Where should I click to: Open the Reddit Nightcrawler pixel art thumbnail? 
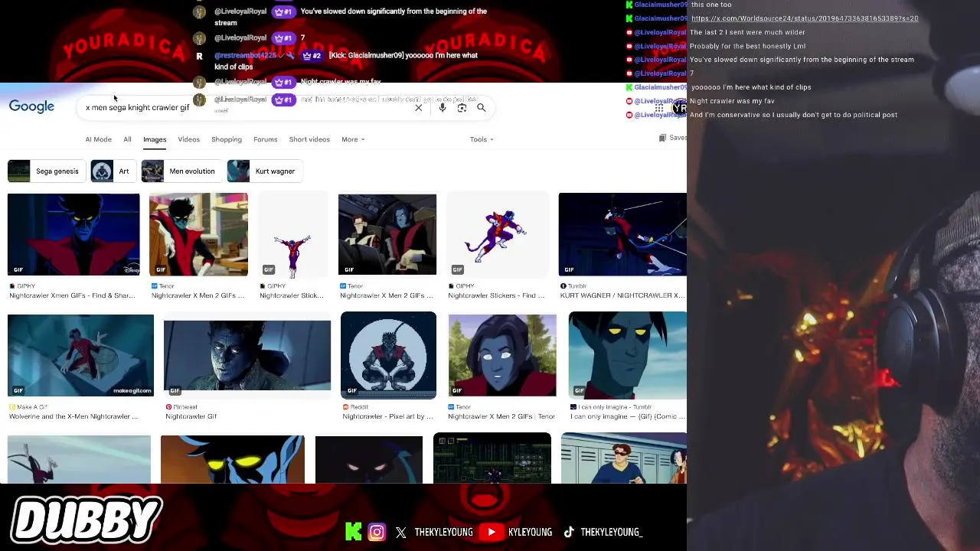pos(388,355)
